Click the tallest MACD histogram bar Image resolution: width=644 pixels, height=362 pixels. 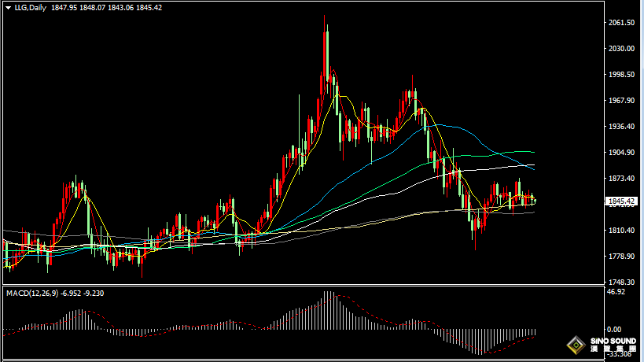327,310
